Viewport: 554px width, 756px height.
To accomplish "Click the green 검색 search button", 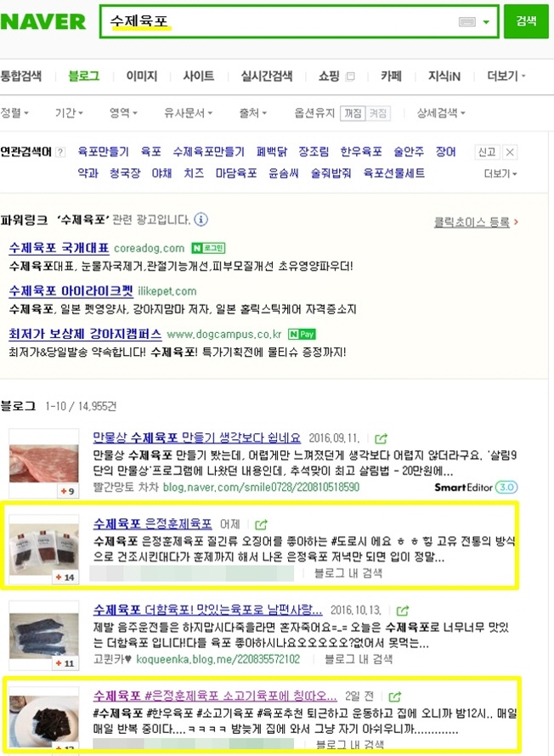I will (526, 20).
